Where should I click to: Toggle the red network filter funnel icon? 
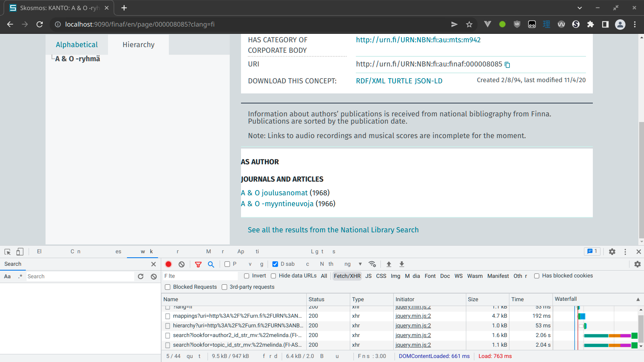(198, 264)
